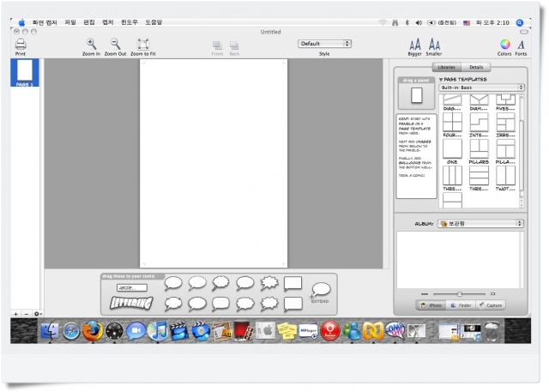Select the Page 1 thumbnail
Viewport: 549px width, 392px height.
click(25, 73)
